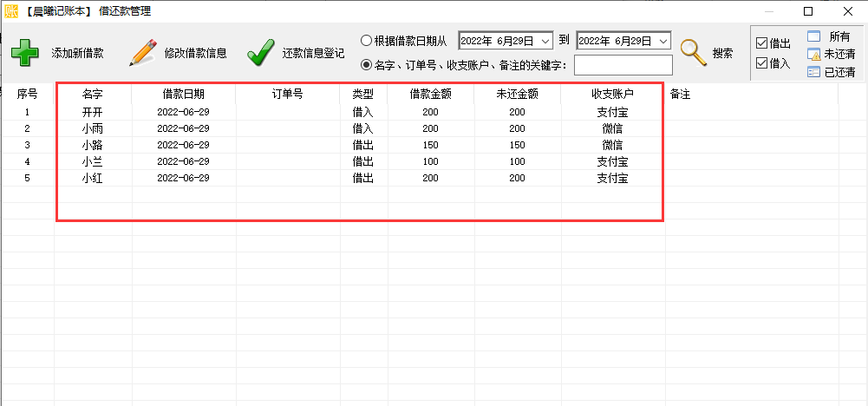Sort by 借款日期 column header
Viewport: 868px width, 406px height.
pos(183,95)
